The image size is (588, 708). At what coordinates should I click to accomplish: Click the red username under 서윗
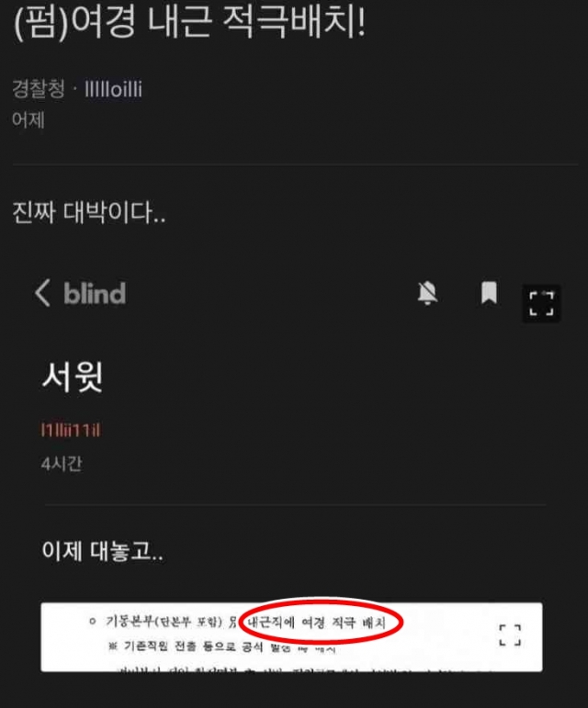pos(71,430)
